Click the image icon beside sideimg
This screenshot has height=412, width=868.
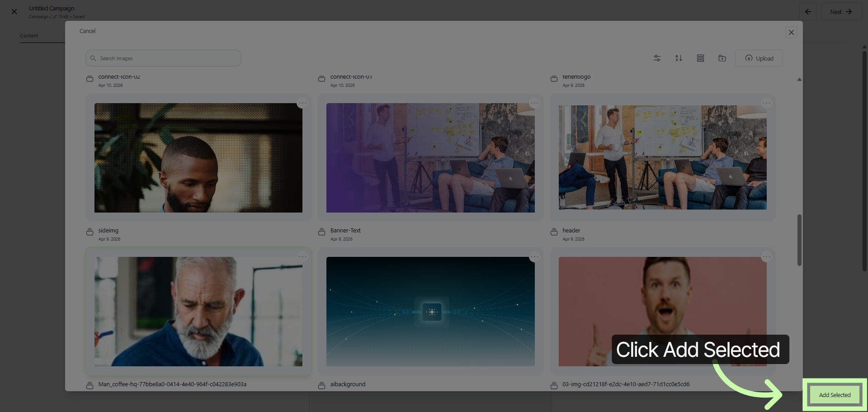tap(90, 232)
